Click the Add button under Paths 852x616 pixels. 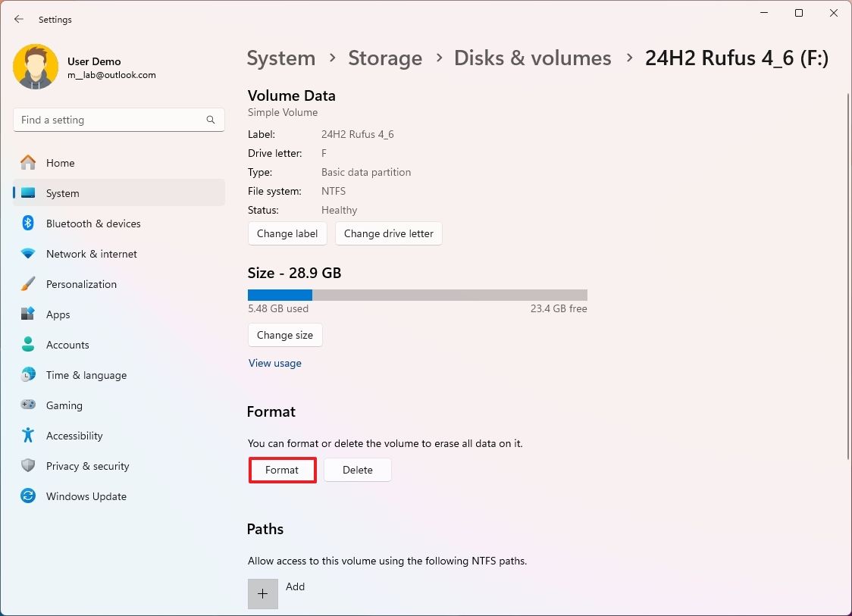[262, 593]
